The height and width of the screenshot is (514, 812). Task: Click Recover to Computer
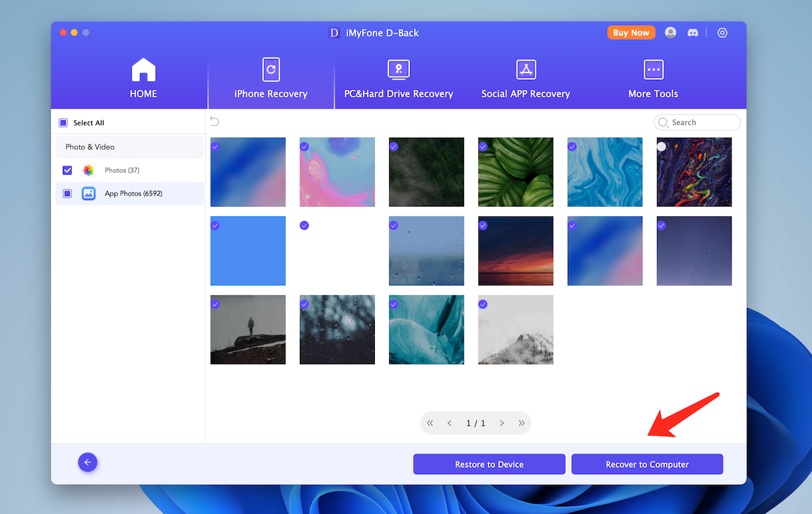click(x=647, y=465)
